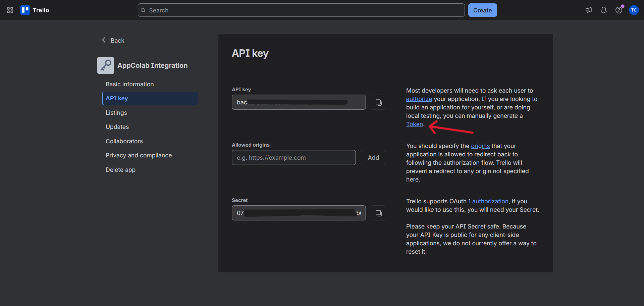Viewport: 644px width, 306px height.
Task: Click the Add origin button
Action: point(373,158)
